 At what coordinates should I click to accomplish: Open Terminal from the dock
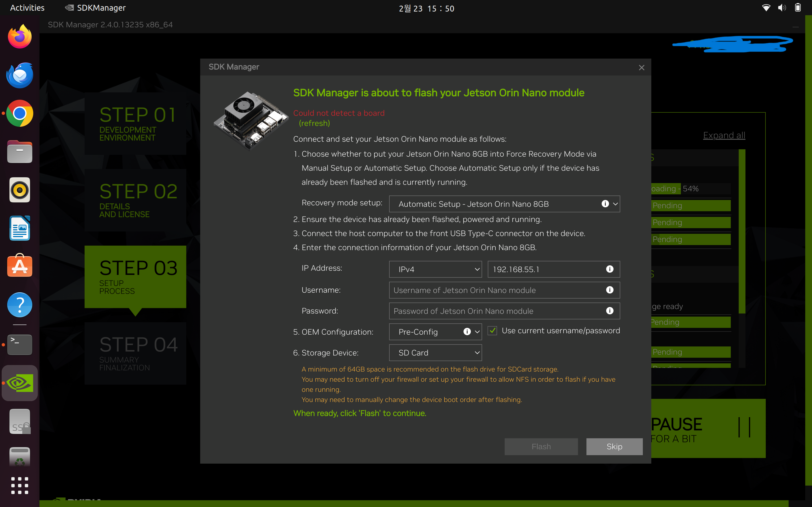(20, 344)
